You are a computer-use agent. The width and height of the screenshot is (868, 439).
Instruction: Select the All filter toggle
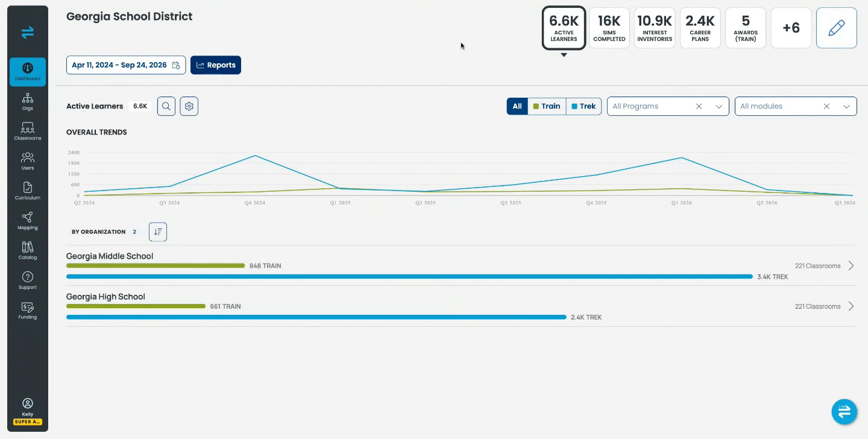tap(517, 106)
